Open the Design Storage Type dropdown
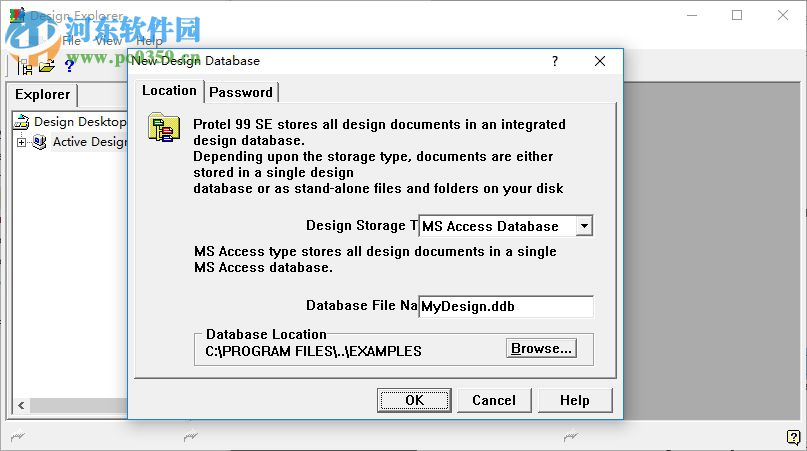 click(x=584, y=226)
